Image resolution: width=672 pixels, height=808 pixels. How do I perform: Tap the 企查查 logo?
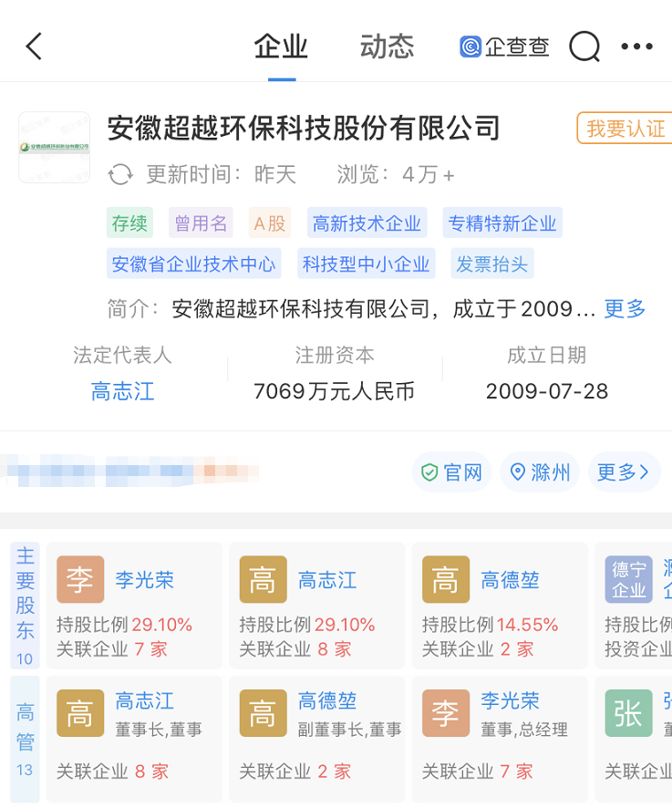click(x=504, y=47)
